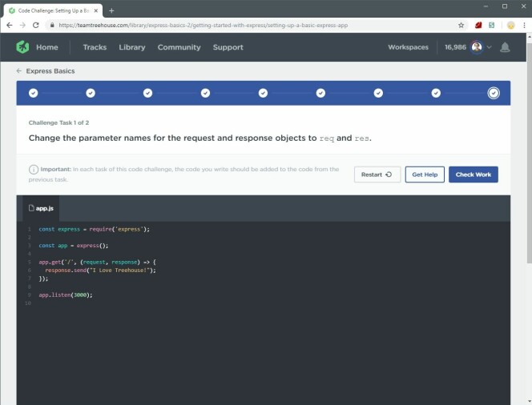Image resolution: width=532 pixels, height=405 pixels.
Task: Click the Important info icon
Action: (x=34, y=169)
